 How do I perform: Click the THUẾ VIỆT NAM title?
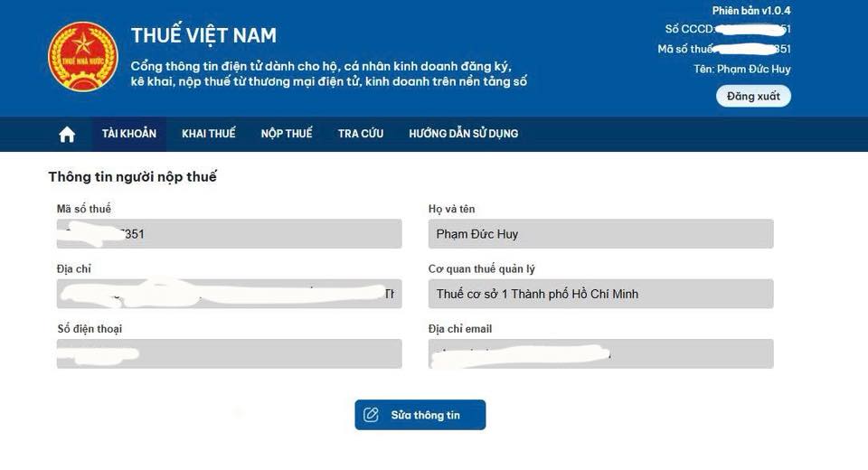203,35
